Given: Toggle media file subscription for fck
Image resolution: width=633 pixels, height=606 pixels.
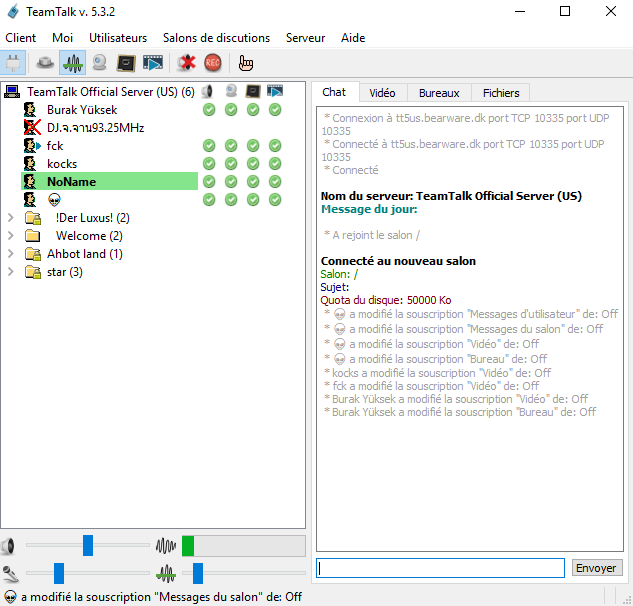Looking at the screenshot, I should point(275,145).
